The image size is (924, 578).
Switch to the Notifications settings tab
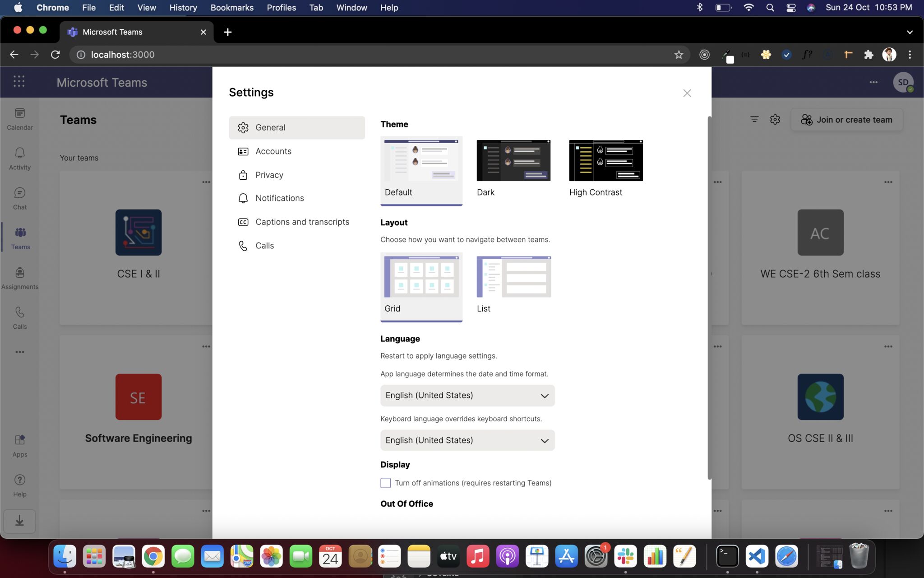click(279, 198)
